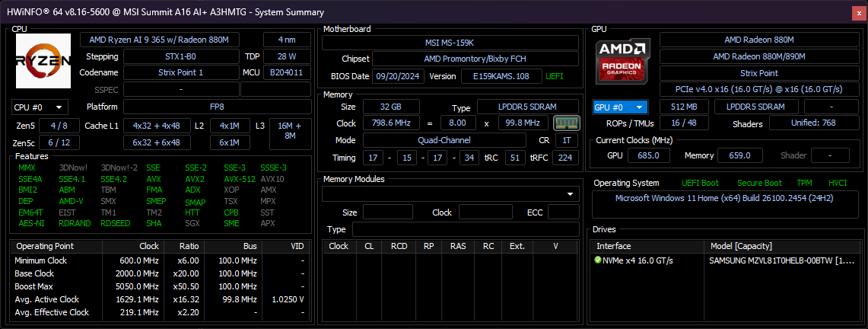Image resolution: width=868 pixels, height=329 pixels.
Task: Click the green UEFI label near BIOS version
Action: 554,76
